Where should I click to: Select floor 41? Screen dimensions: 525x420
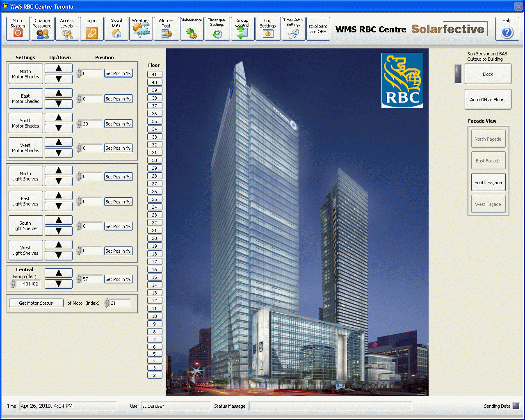click(x=155, y=75)
